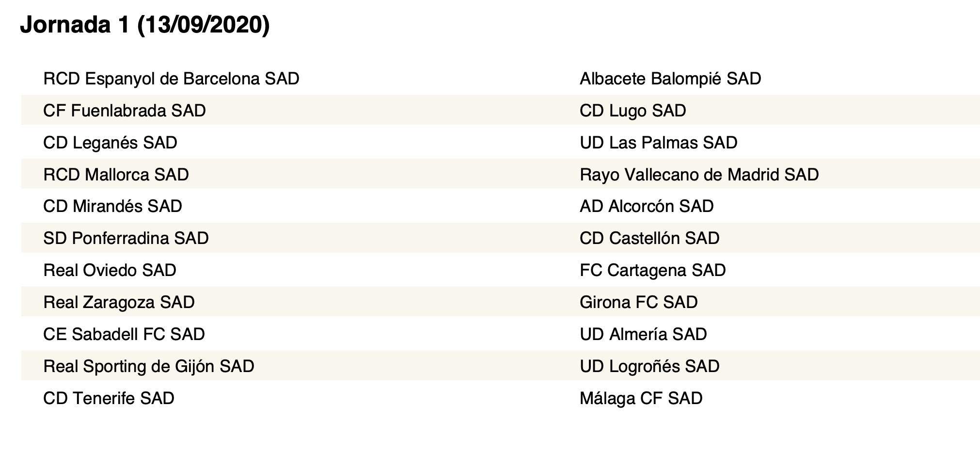Screen dimensions: 980x455
Task: Select CD Mirandés SAD entry
Action: [112, 206]
